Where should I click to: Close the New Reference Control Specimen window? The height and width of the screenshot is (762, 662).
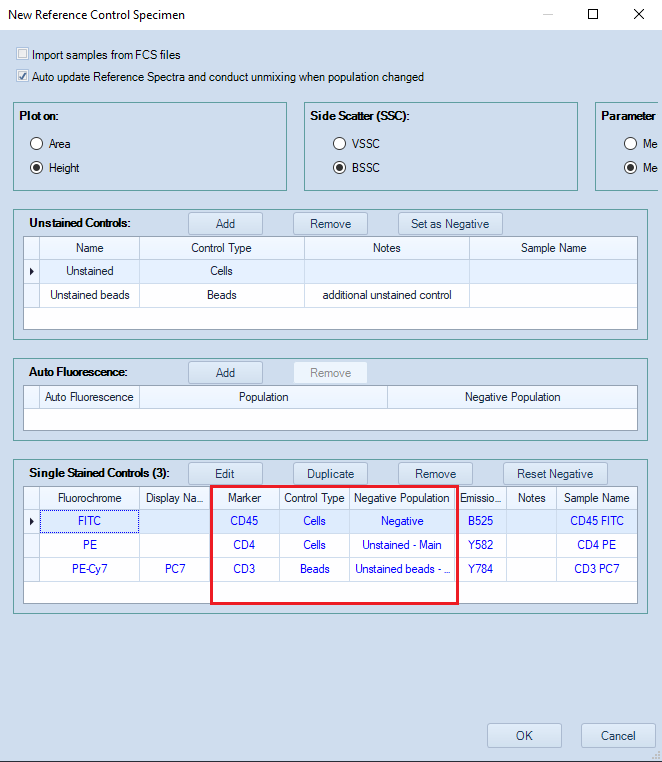tap(639, 14)
